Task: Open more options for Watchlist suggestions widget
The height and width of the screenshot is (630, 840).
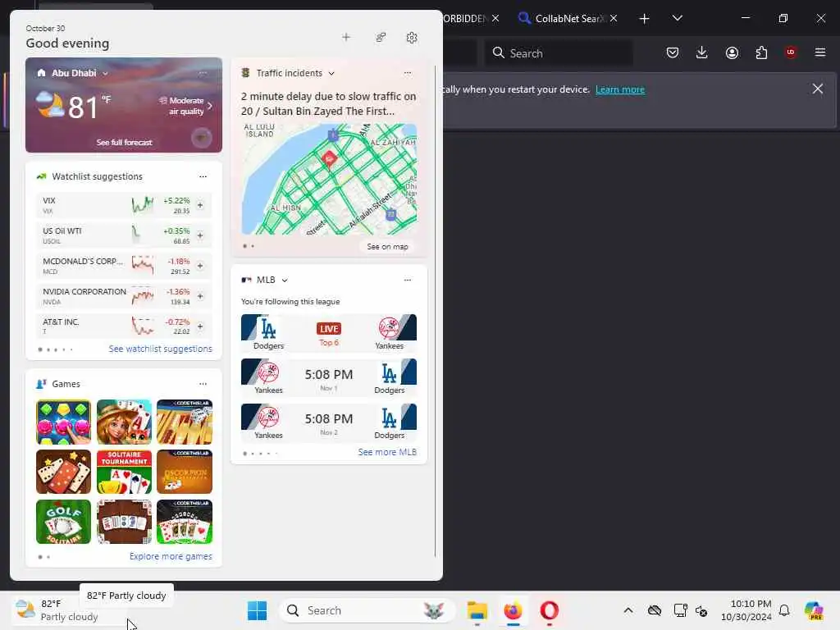Action: click(203, 176)
